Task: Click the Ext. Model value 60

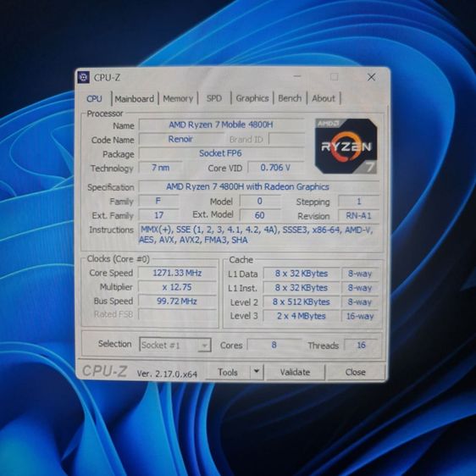Action: [x=260, y=215]
